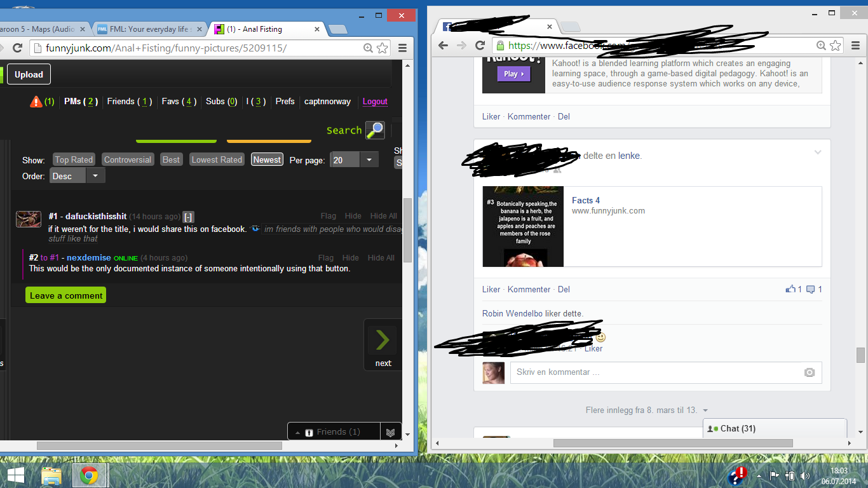
Task: Open volume control in system tray
Action: pos(805,475)
